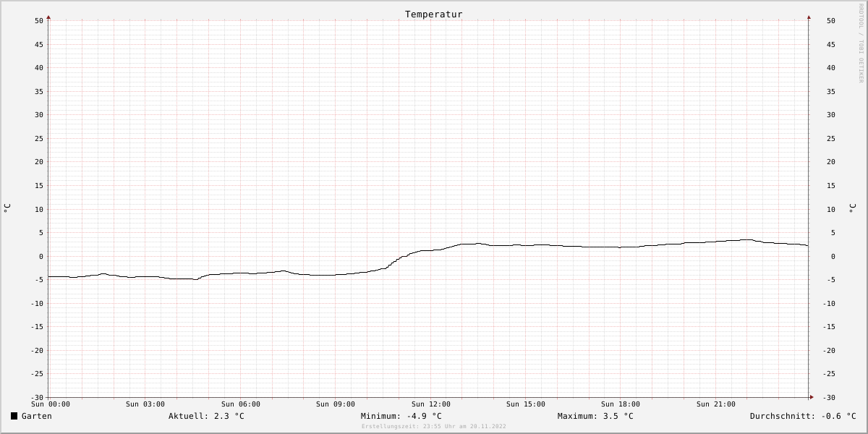Click the Sun 12:00 time axis label

point(431,404)
